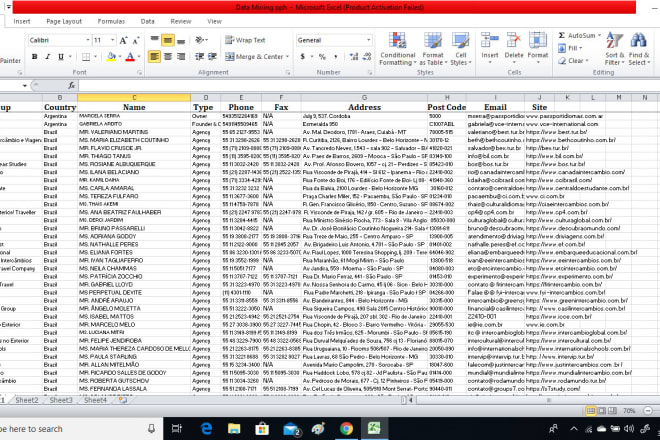Toggle middle vertical alignment
660x440 pixels.
pos(168,40)
